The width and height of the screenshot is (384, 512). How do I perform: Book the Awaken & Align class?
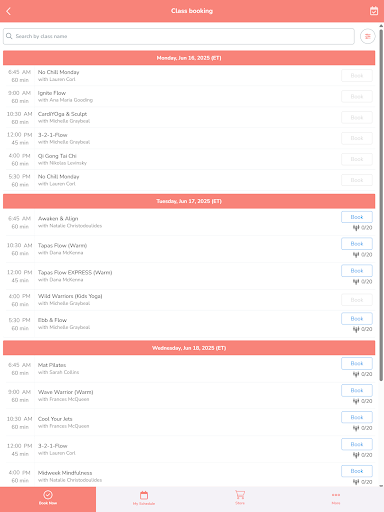click(x=357, y=217)
